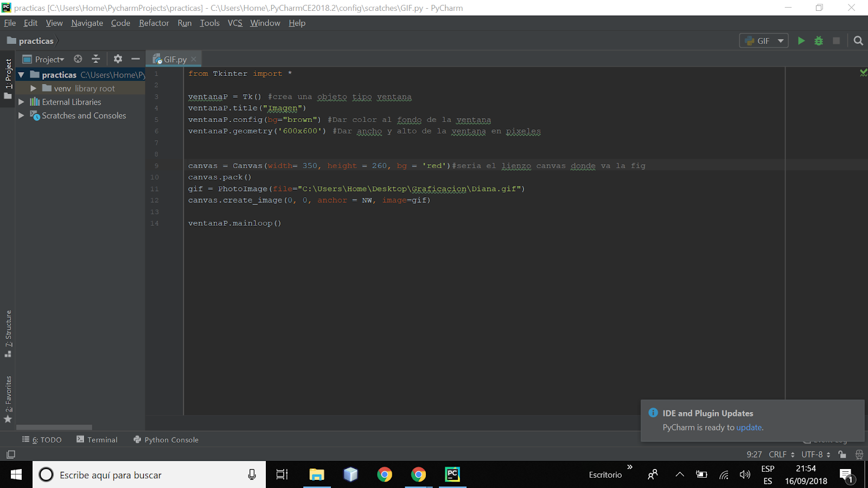Expand External Libraries in the Project tree
Image resolution: width=868 pixels, height=488 pixels.
21,101
